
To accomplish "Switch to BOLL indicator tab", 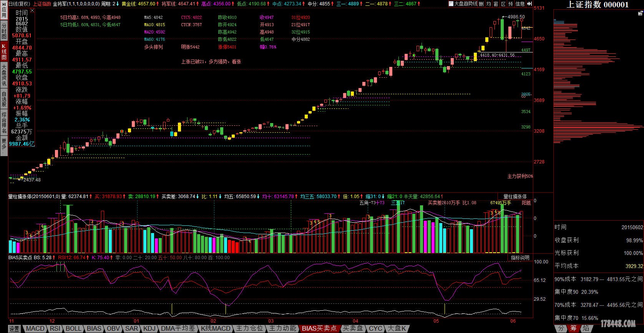I will [74, 329].
